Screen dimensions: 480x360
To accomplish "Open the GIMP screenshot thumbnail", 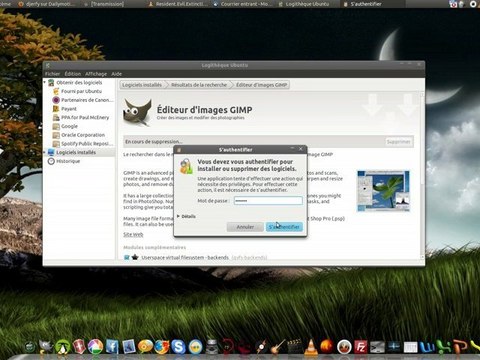I will click(x=383, y=191).
